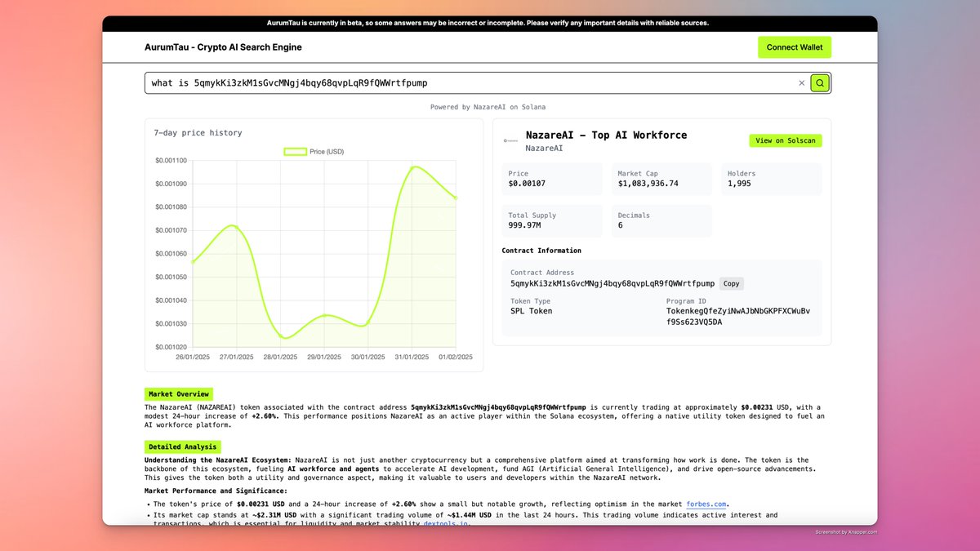Copy the contract address
Viewport: 980px width, 551px height.
[732, 284]
